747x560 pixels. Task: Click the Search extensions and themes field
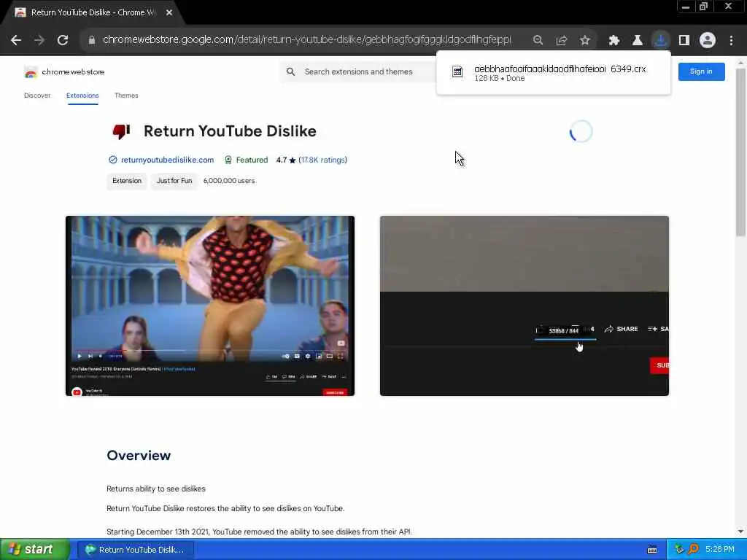(359, 72)
